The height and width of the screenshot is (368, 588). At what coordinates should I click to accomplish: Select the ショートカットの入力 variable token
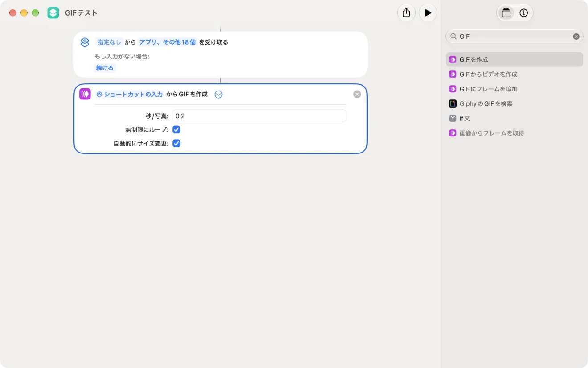(130, 94)
